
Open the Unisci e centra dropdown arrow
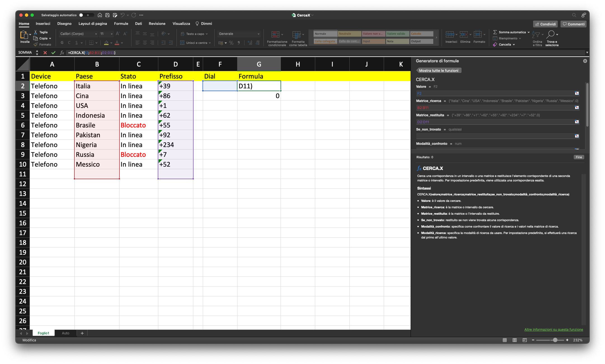coord(210,43)
